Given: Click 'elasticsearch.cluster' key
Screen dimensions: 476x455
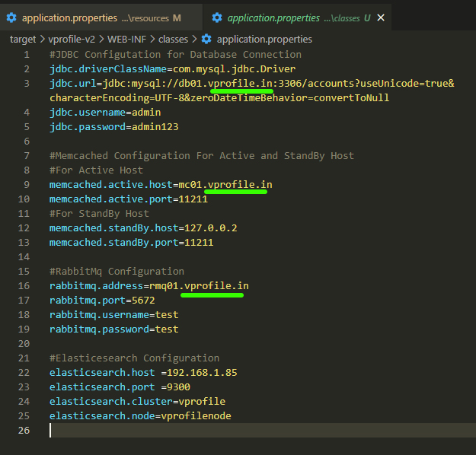Looking at the screenshot, I should point(110,402).
